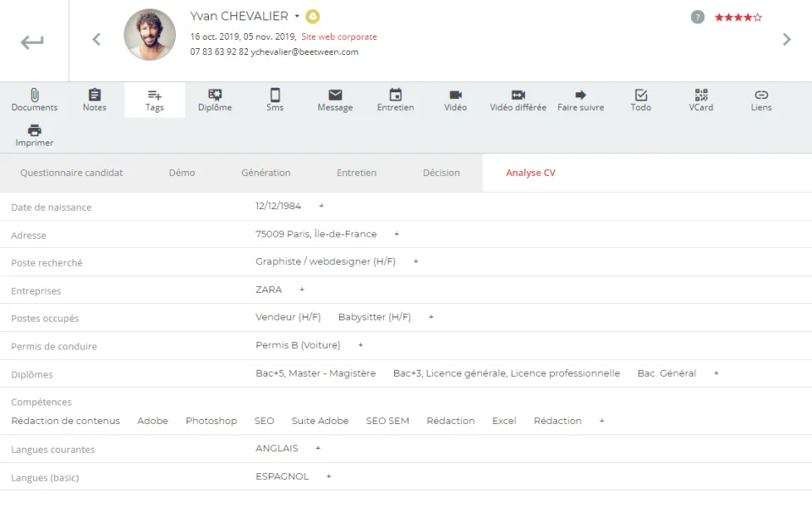Open the Génération tab
The width and height of the screenshot is (812, 507).
coord(266,173)
